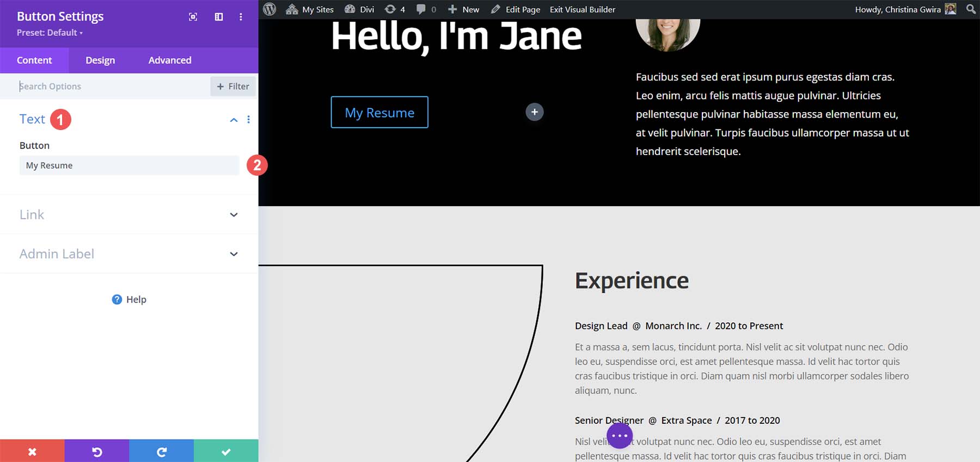Viewport: 980px width, 462px height.
Task: Click the blue redo button
Action: [161, 451]
